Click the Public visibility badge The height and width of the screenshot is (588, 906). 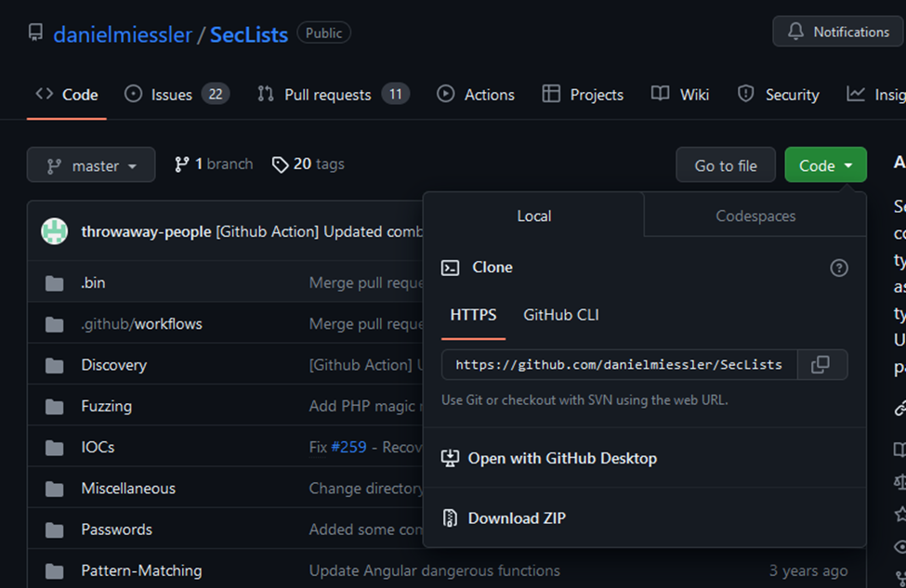(323, 33)
